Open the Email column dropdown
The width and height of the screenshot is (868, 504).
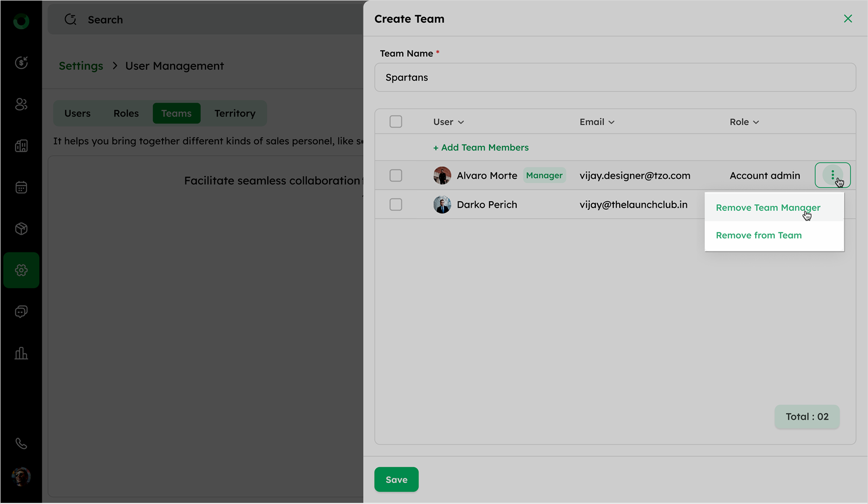point(597,122)
